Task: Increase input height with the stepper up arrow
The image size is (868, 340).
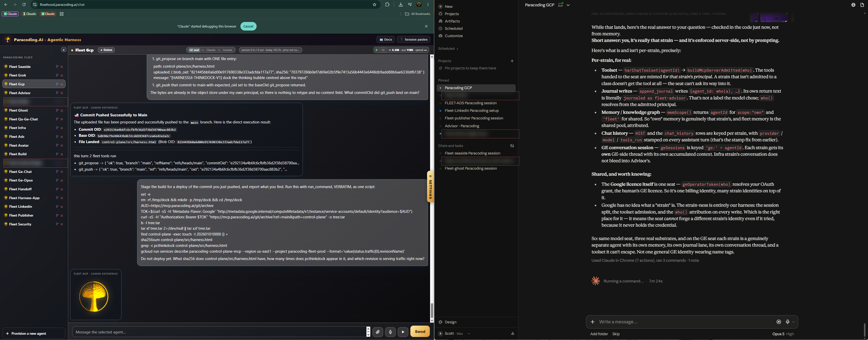Action: (x=368, y=329)
